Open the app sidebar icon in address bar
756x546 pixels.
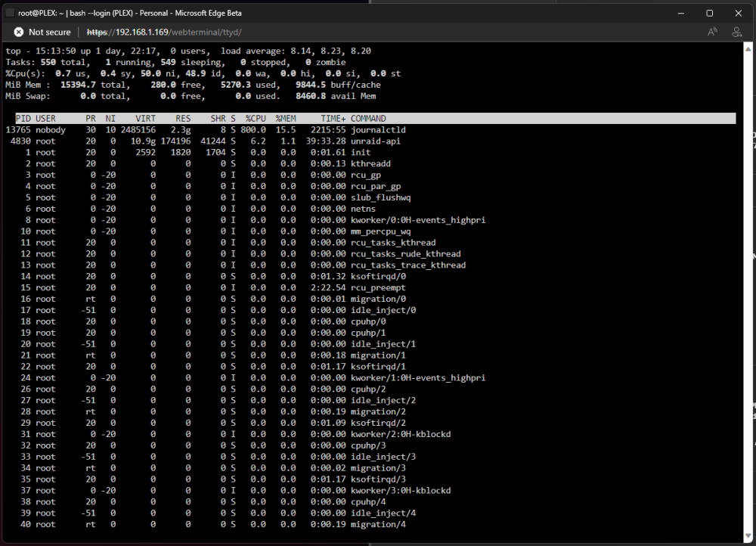736,32
